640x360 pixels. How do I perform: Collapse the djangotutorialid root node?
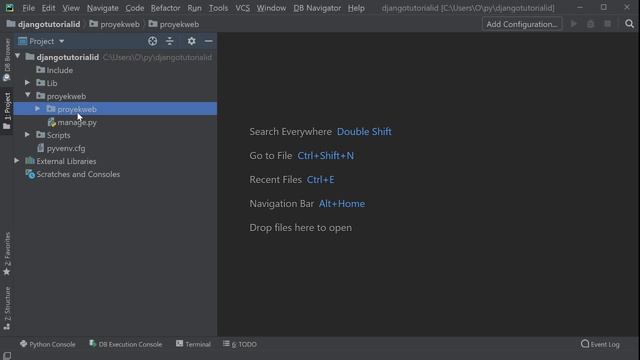pyautogui.click(x=17, y=56)
